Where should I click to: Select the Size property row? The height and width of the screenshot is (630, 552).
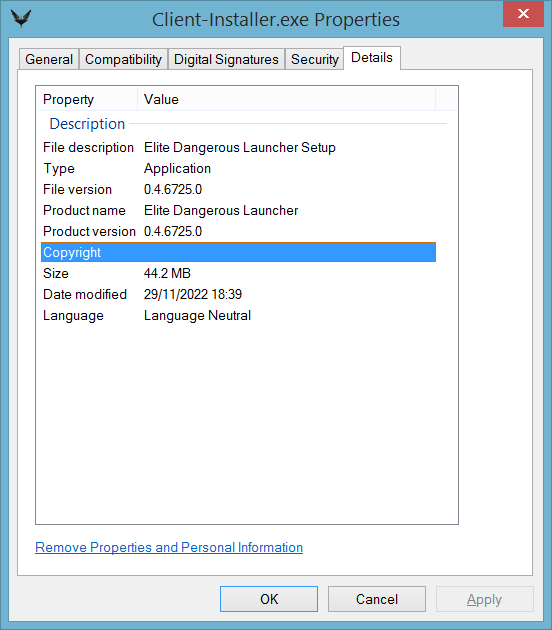tap(238, 273)
